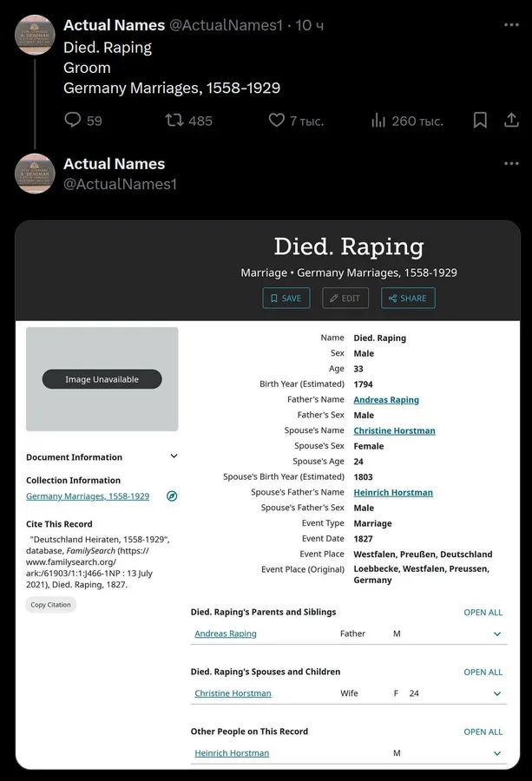
Task: Click the Copy Citation button
Action: pyautogui.click(x=51, y=605)
